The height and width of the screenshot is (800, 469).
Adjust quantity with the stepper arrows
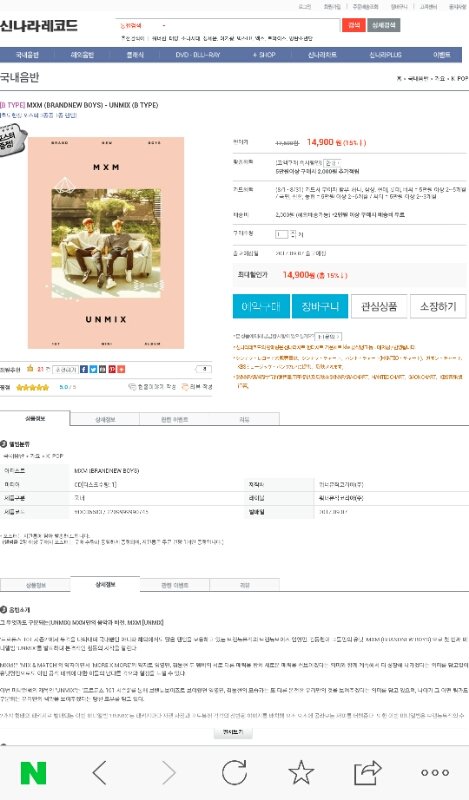(293, 234)
